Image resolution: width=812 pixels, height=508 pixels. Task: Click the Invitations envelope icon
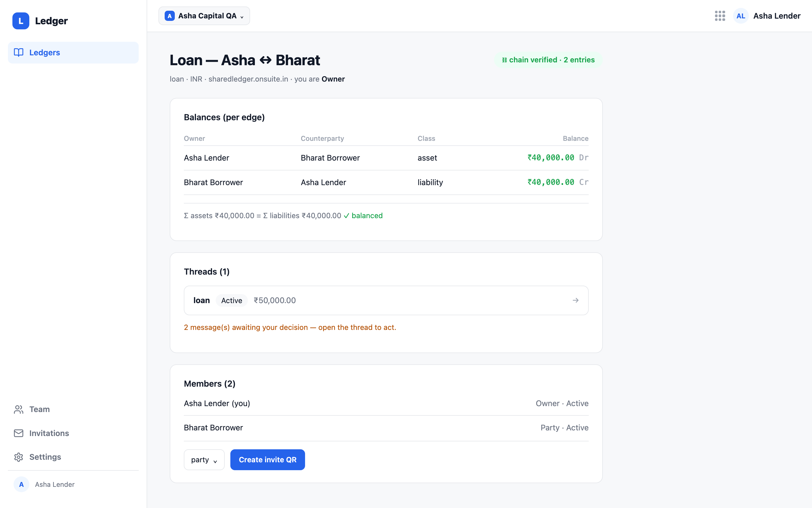18,433
